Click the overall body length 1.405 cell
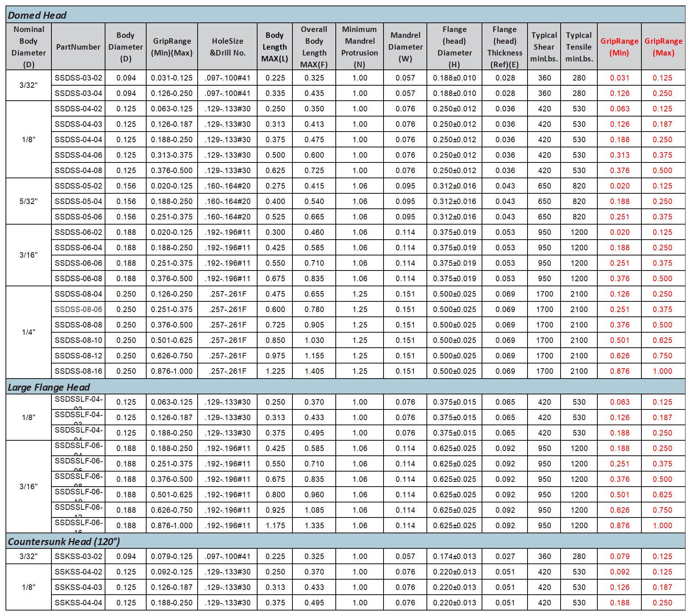 tap(314, 371)
